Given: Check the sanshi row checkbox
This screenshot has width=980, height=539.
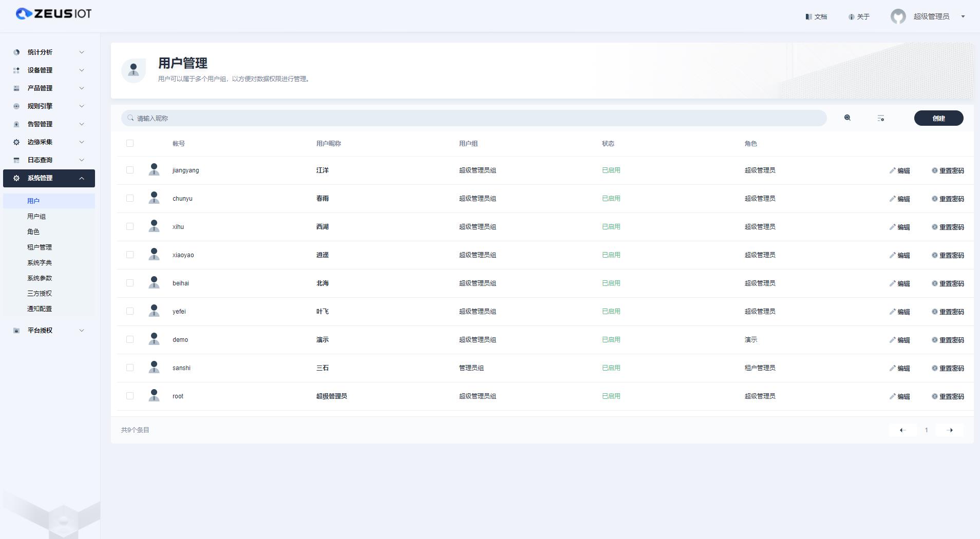Looking at the screenshot, I should click(x=130, y=368).
